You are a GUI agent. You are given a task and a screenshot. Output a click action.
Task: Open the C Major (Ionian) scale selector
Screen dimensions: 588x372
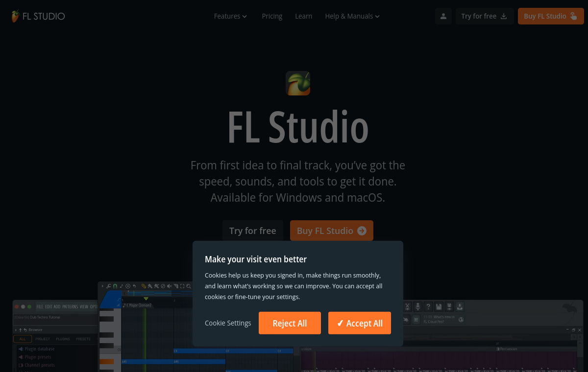(x=138, y=305)
